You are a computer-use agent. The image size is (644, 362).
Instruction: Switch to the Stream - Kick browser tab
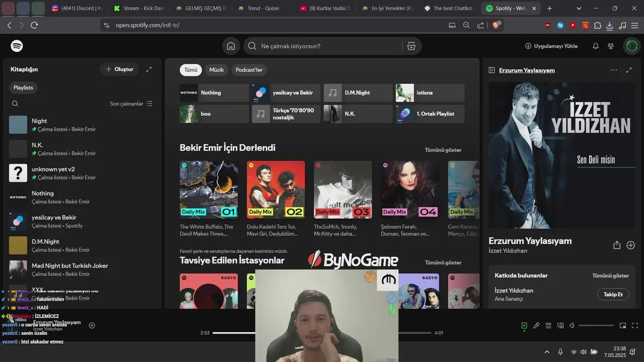pyautogui.click(x=139, y=9)
